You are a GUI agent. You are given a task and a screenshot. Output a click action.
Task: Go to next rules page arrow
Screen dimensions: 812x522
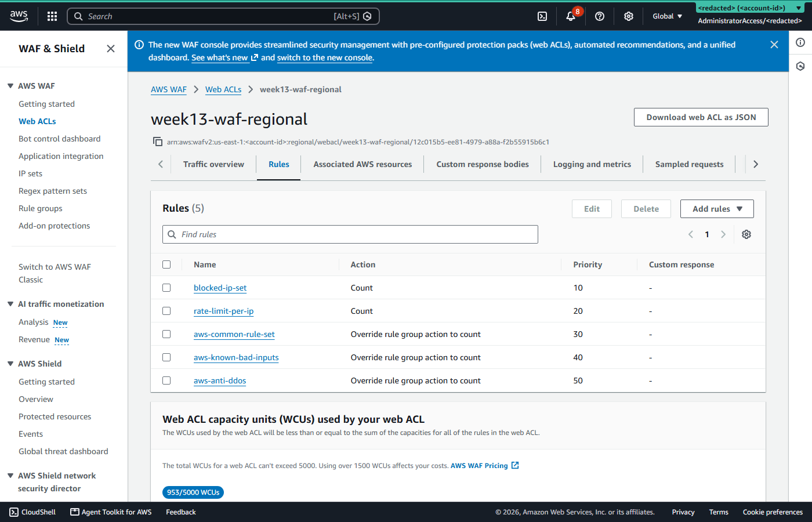(x=723, y=234)
